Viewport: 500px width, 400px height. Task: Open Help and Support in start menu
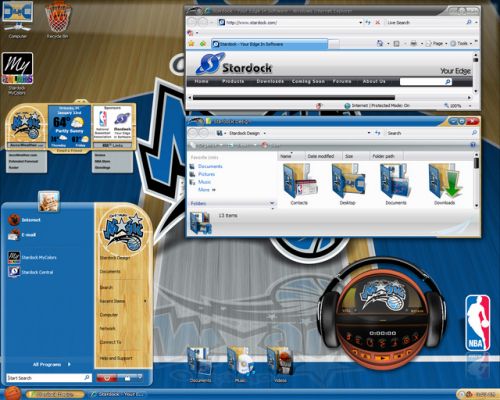(x=116, y=358)
